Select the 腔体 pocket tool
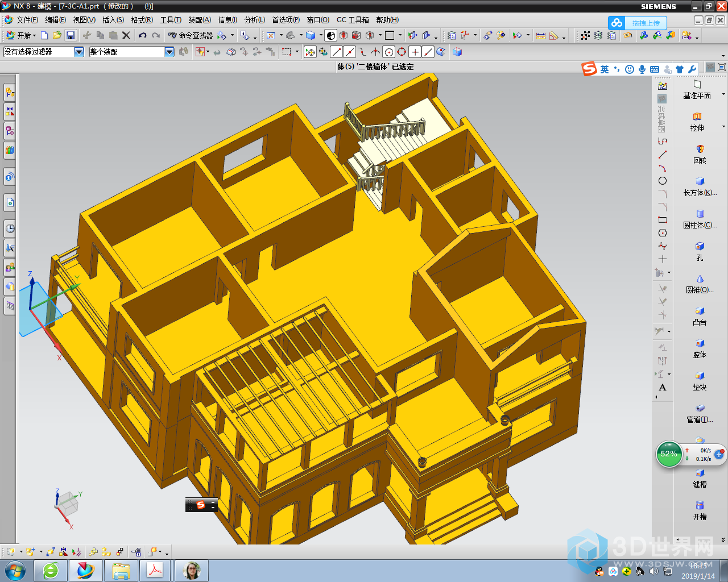 700,349
